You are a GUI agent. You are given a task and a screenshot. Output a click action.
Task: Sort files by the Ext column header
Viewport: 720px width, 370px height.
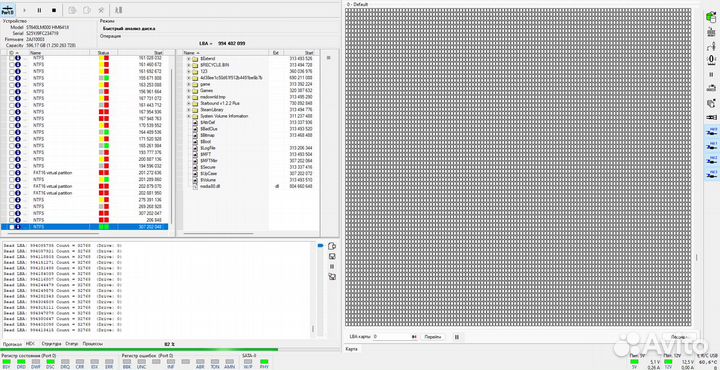point(276,53)
